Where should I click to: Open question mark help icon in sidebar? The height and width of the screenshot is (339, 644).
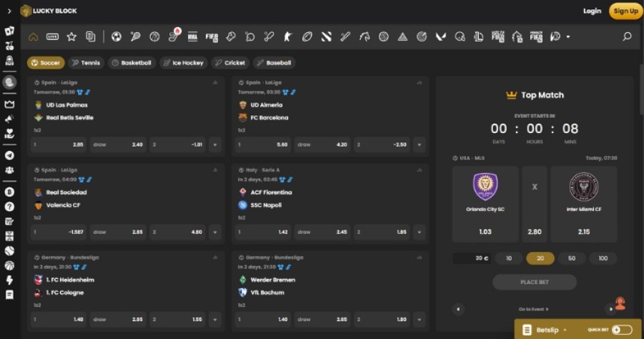[9, 207]
